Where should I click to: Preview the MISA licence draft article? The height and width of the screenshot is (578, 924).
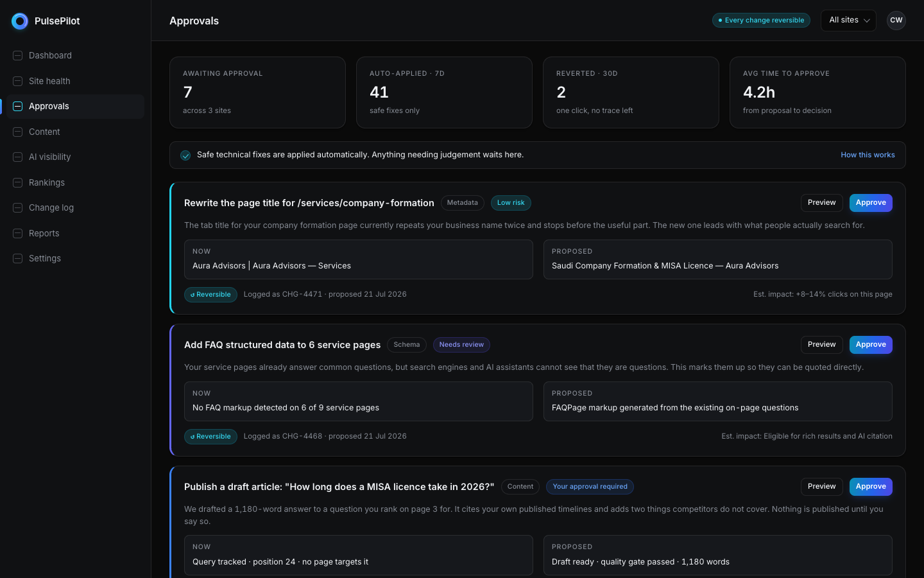pos(821,487)
